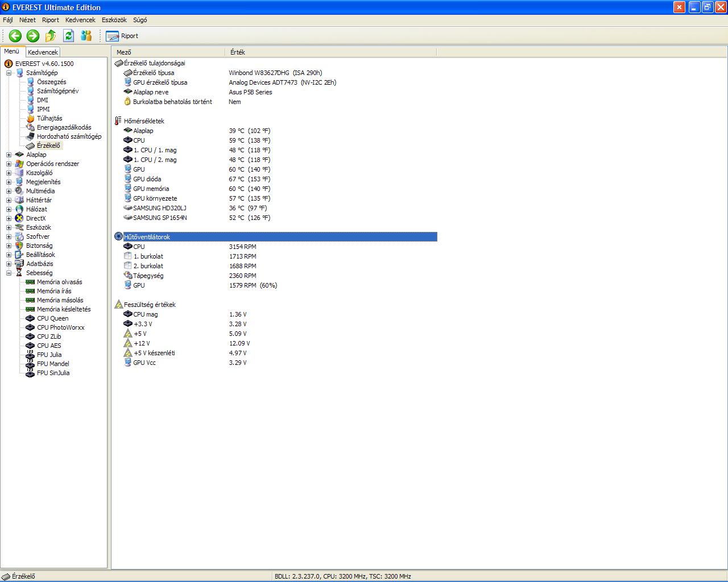The image size is (728, 582).
Task: Select Memória írás benchmark
Action: pos(54,291)
